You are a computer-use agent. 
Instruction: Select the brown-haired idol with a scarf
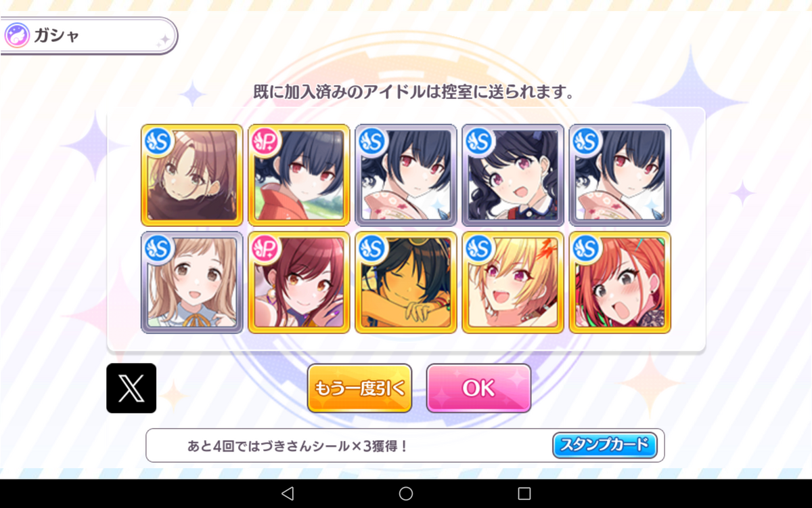pyautogui.click(x=191, y=175)
